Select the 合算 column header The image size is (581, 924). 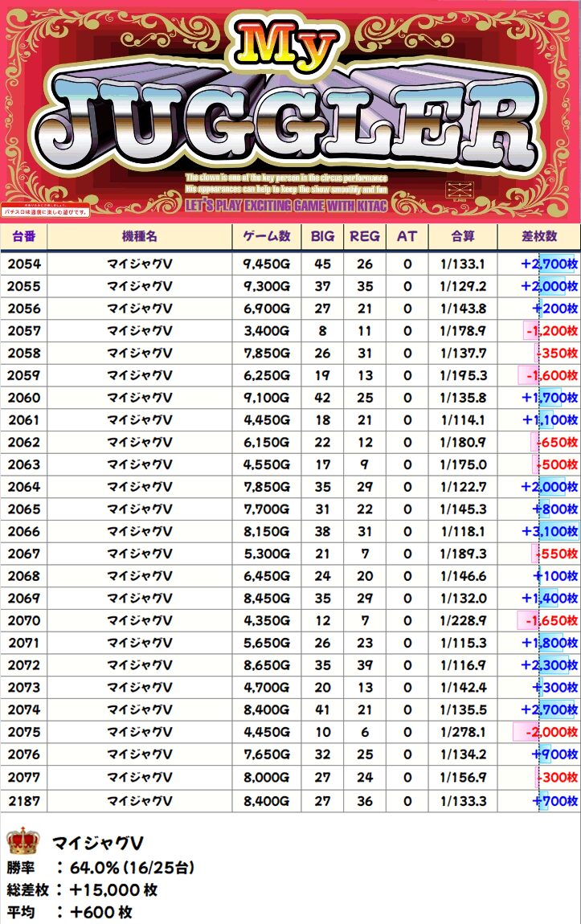pyautogui.click(x=463, y=236)
